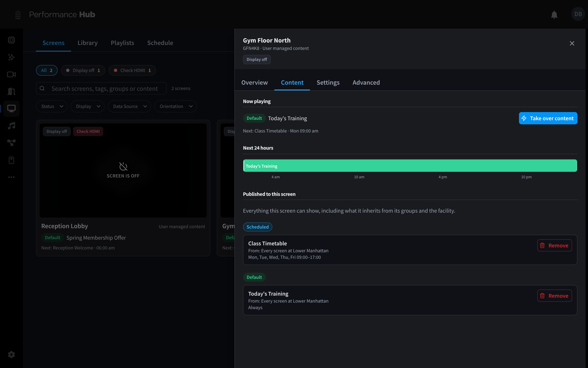Image resolution: width=588 pixels, height=368 pixels.
Task: Open the app grid launcher icon
Action: coord(18,15)
